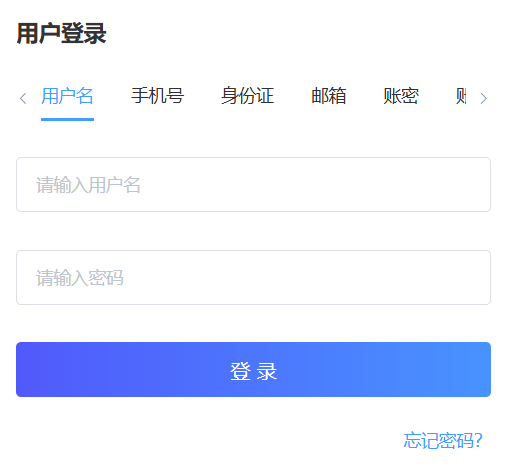Viewport: 511px width, 470px height.
Task: Select the 账密 tab
Action: tap(401, 96)
